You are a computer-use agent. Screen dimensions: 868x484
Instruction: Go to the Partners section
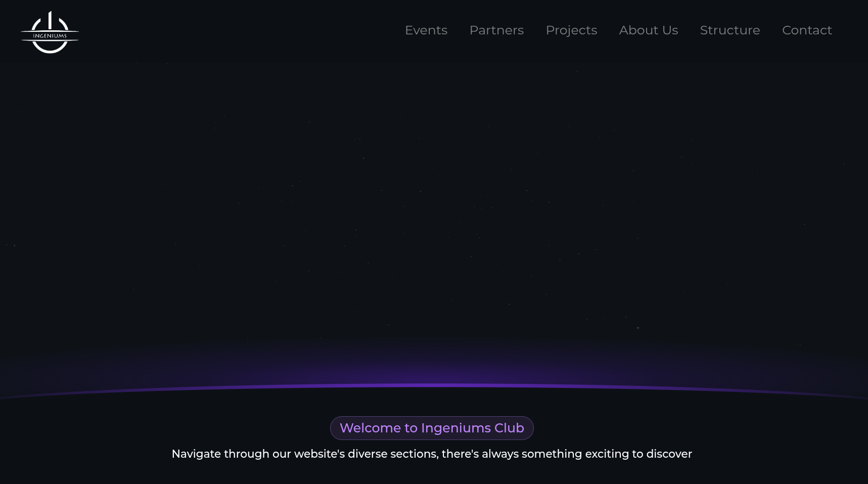pyautogui.click(x=496, y=30)
